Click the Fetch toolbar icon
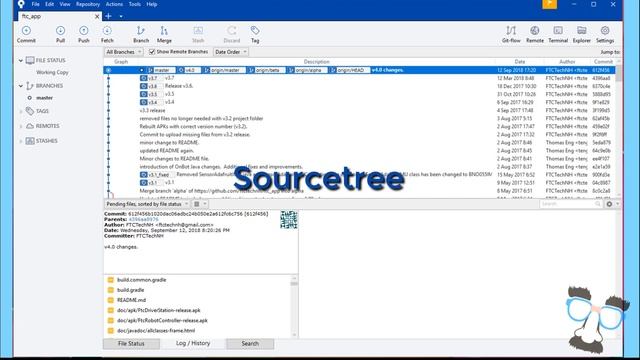640x360 pixels. 107,34
